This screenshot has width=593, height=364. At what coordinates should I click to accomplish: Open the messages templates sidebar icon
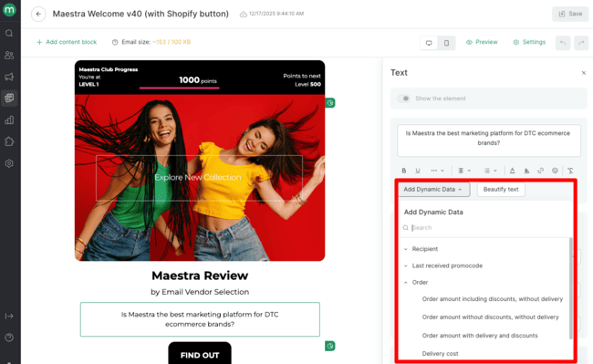coord(9,99)
